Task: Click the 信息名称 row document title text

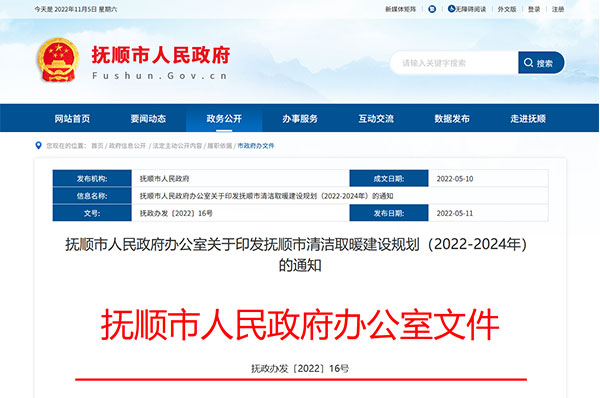Action: (266, 196)
